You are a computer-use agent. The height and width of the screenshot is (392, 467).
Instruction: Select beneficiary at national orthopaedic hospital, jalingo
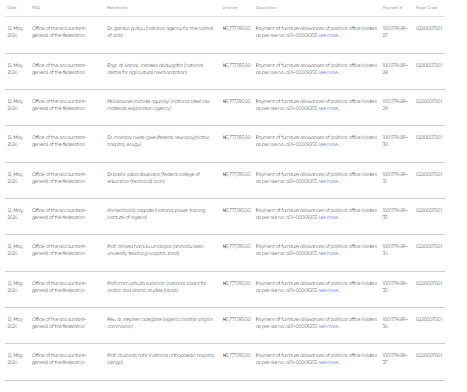click(161, 359)
